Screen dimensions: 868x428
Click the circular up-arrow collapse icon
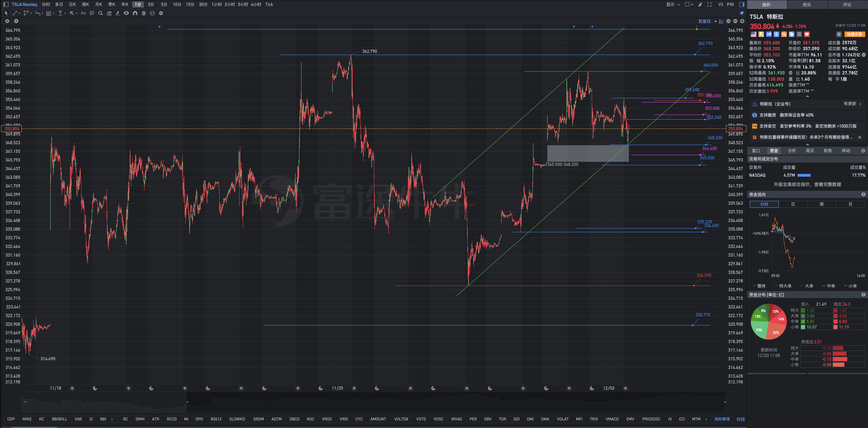click(16, 21)
